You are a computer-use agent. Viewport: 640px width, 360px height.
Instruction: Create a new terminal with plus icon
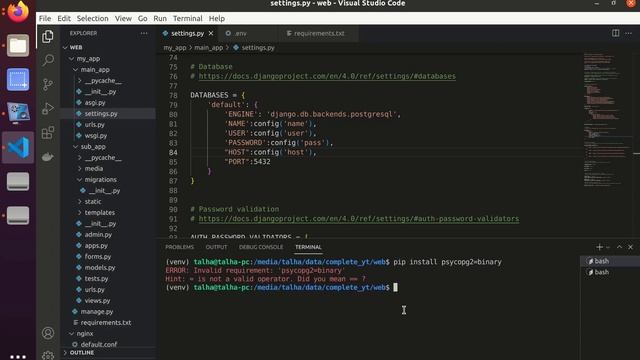pyautogui.click(x=599, y=247)
